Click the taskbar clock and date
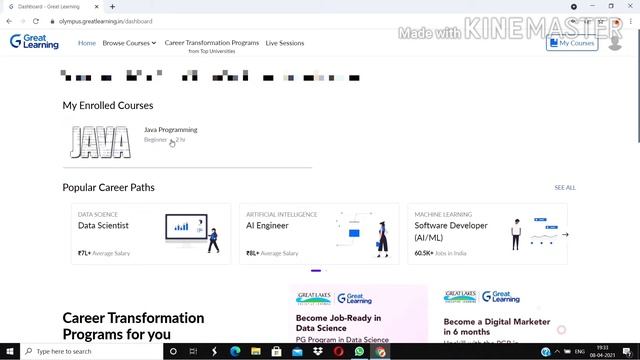This screenshot has height=360, width=640. [602, 351]
